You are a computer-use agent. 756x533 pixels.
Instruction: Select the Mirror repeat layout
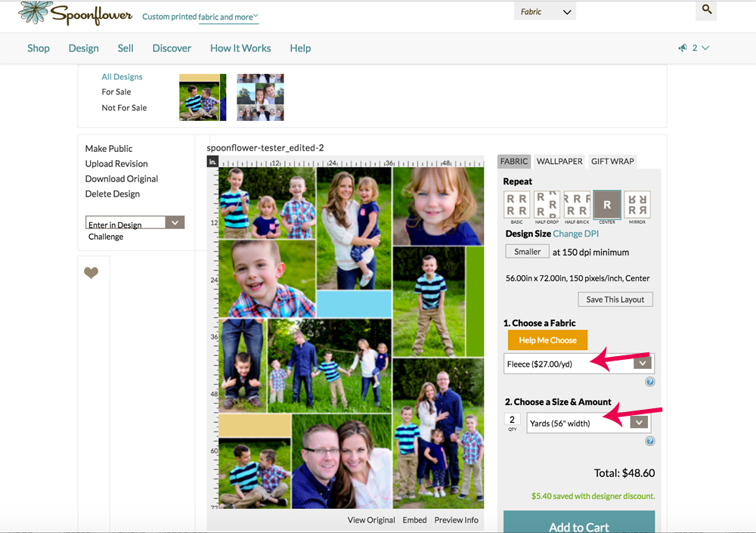pyautogui.click(x=637, y=205)
